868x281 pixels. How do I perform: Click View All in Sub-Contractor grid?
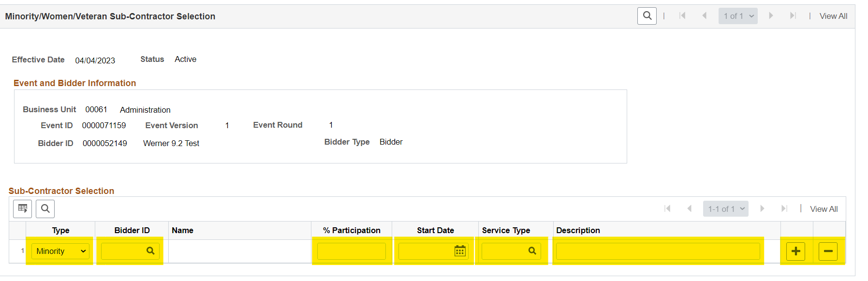coord(824,209)
